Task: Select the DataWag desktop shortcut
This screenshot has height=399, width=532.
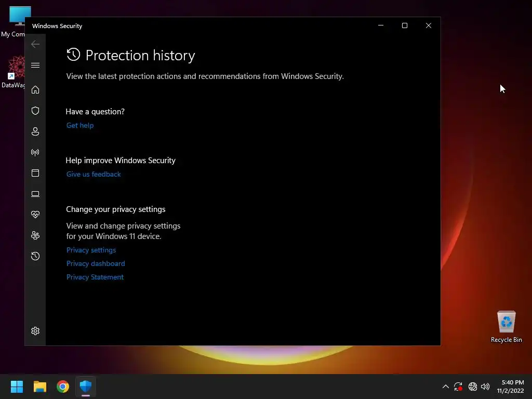Action: 14,72
